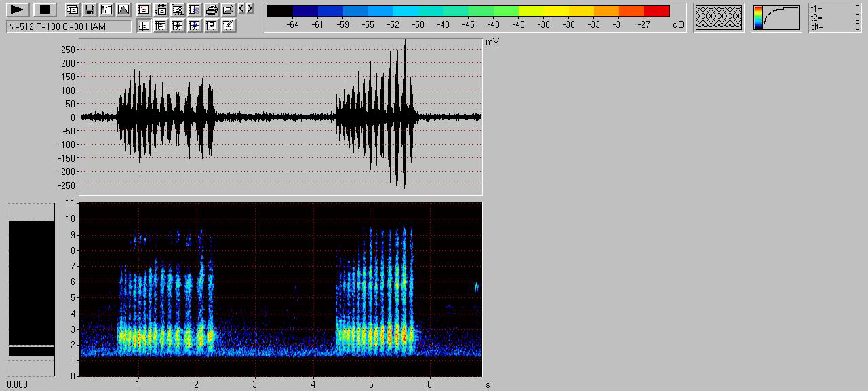Click the red -27 dB color swatch
The width and height of the screenshot is (868, 391).
coord(656,12)
